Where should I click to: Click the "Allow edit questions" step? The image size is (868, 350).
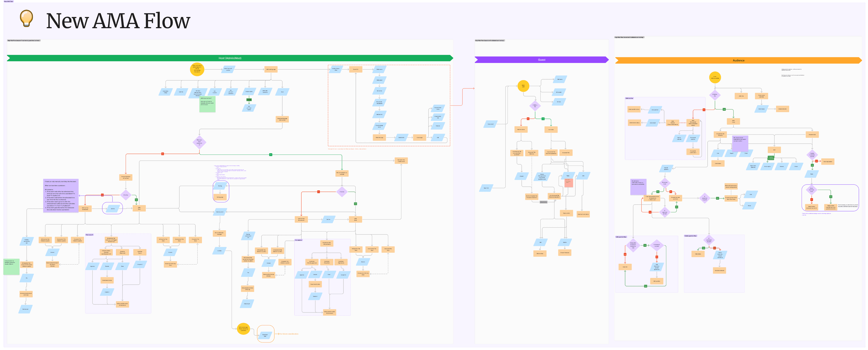(265, 91)
